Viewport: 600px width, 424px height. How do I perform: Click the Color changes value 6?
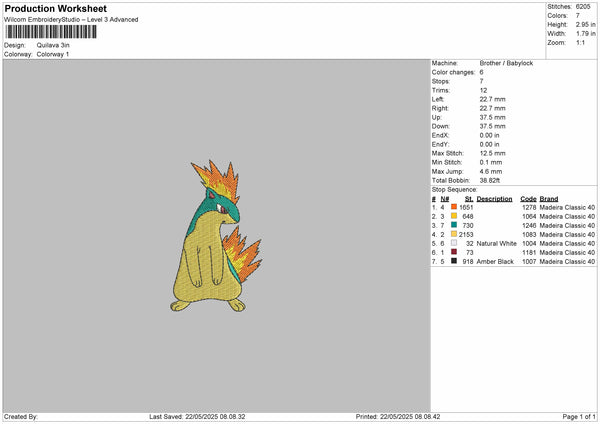(x=481, y=72)
